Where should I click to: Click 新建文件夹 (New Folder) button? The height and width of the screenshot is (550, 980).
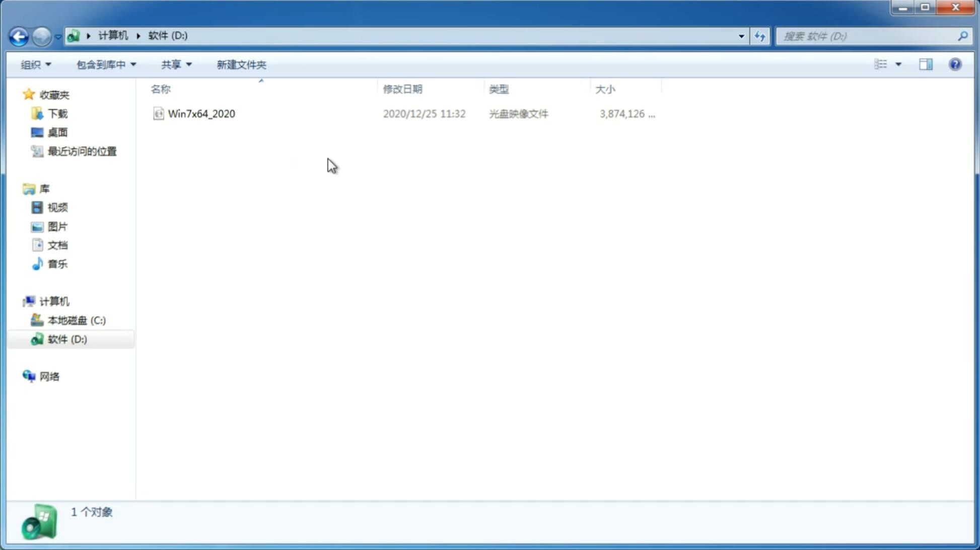point(241,64)
